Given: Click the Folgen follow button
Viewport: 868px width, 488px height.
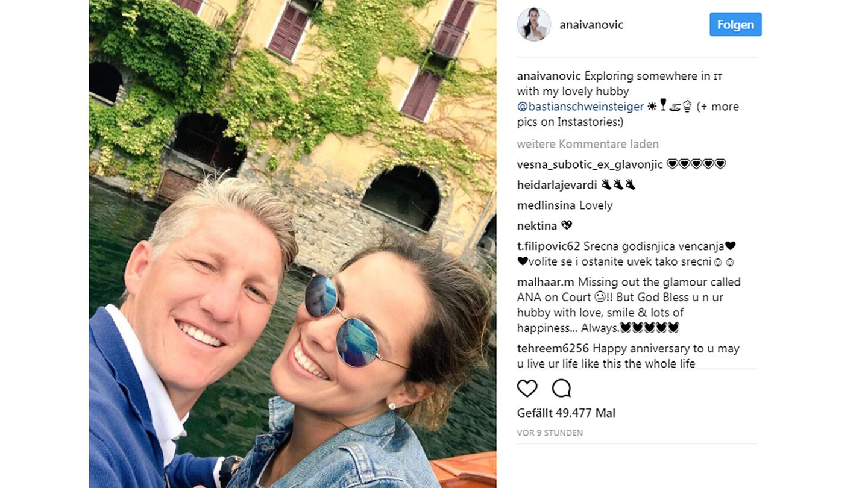Looking at the screenshot, I should click(x=735, y=25).
